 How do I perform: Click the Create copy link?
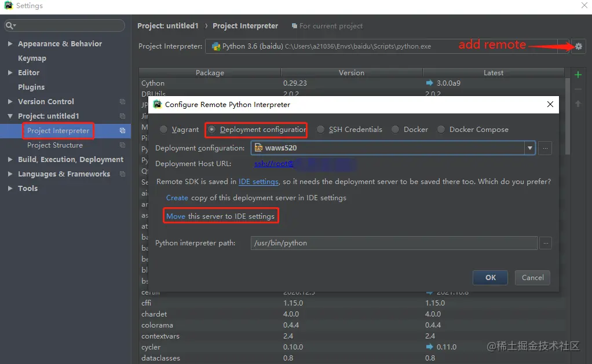coord(177,198)
